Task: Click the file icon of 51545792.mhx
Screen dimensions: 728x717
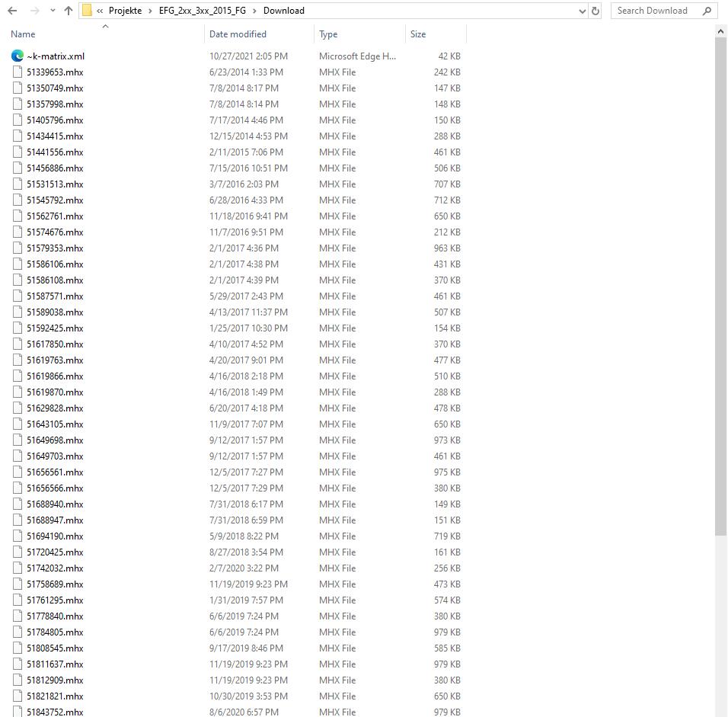Action: click(x=18, y=200)
